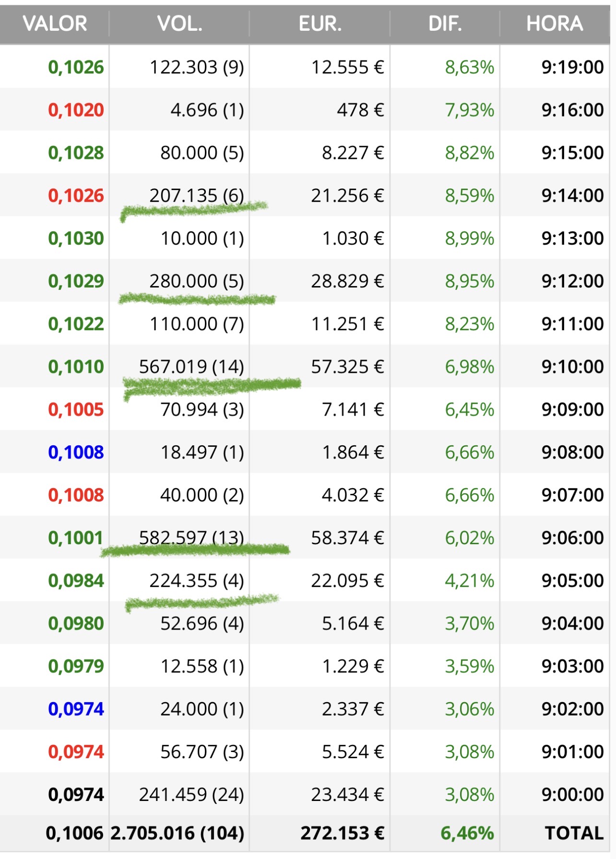This screenshot has width=616, height=859.
Task: Select time 9:15:00
Action: click(x=573, y=153)
